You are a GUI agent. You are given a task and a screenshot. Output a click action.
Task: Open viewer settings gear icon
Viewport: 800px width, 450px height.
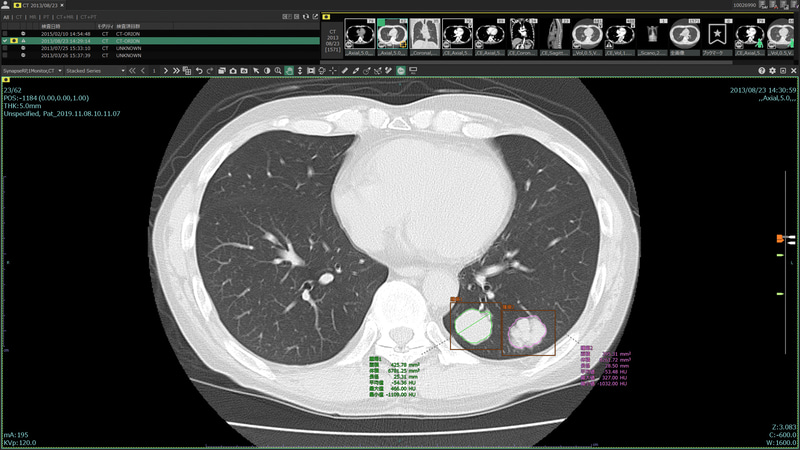(772, 70)
